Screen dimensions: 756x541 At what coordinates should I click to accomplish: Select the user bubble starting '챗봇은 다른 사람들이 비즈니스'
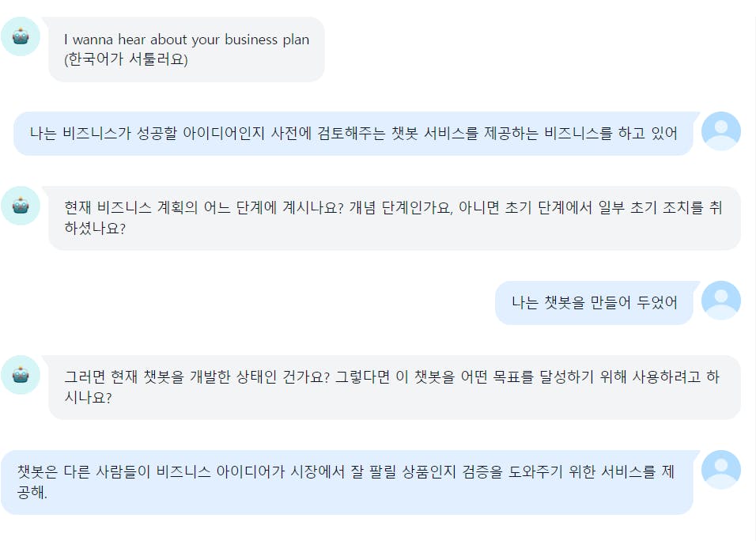click(x=347, y=482)
